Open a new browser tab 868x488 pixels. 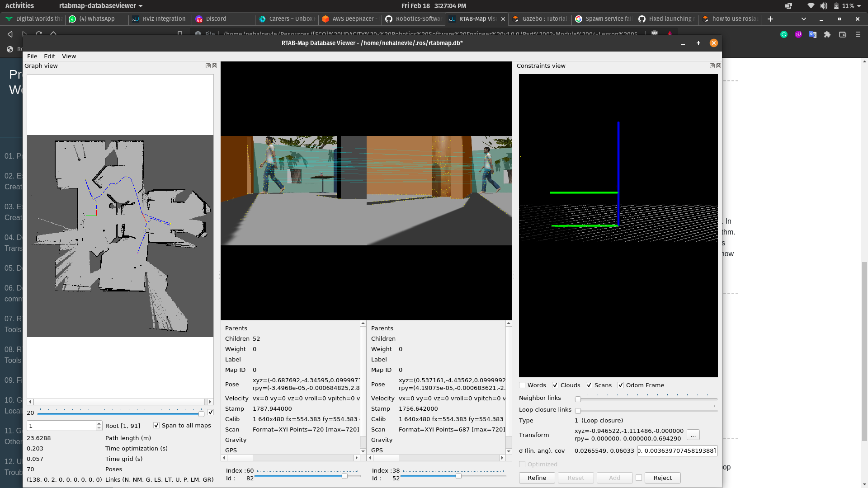pyautogui.click(x=770, y=19)
